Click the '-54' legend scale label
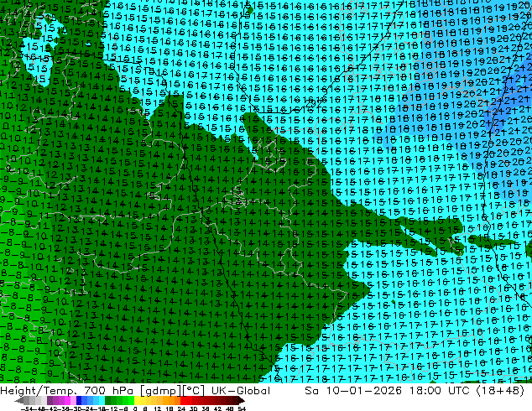The image size is (532, 411). tap(27, 408)
